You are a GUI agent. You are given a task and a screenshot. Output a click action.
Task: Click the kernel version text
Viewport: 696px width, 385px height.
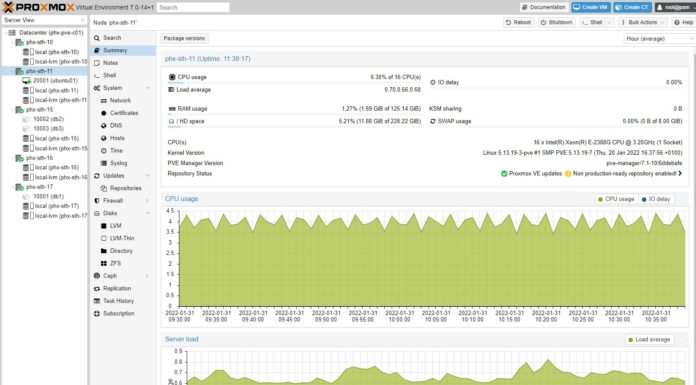coord(582,153)
